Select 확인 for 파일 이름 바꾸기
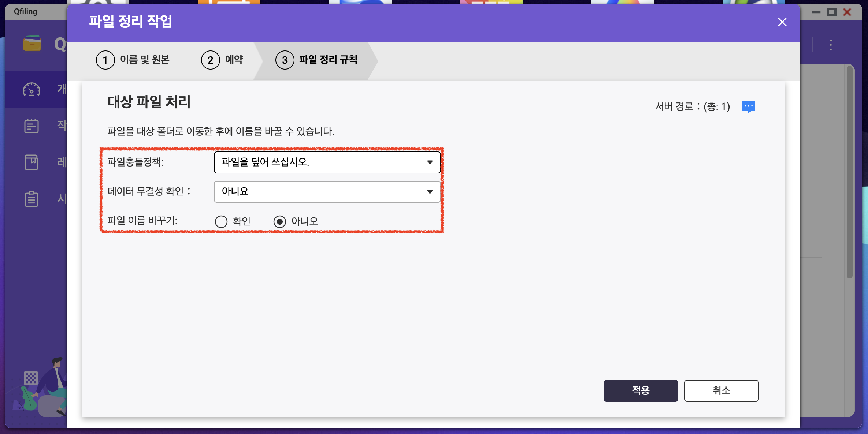Screen dimensions: 868x434 221,221
